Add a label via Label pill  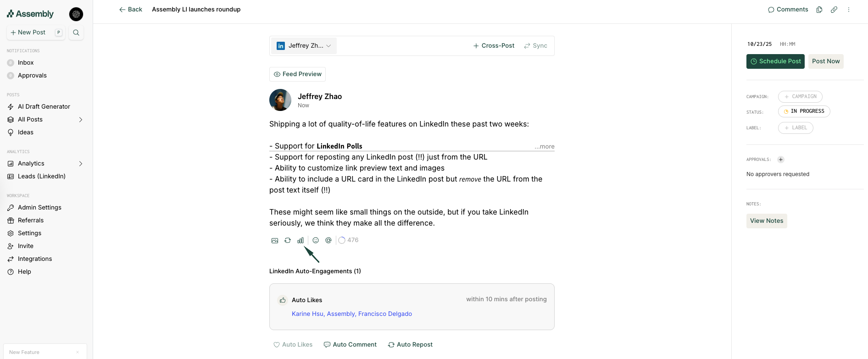click(x=796, y=128)
